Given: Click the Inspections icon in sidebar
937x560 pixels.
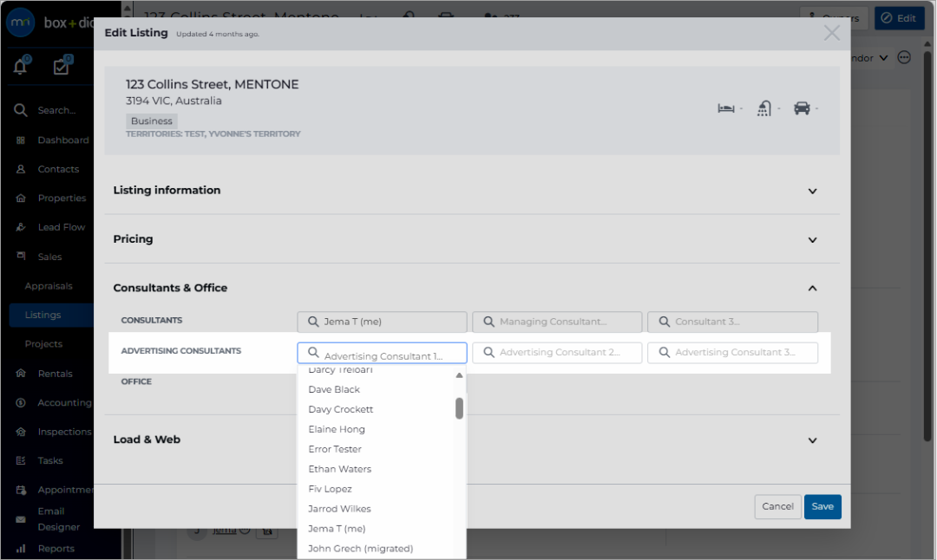Looking at the screenshot, I should [x=21, y=432].
